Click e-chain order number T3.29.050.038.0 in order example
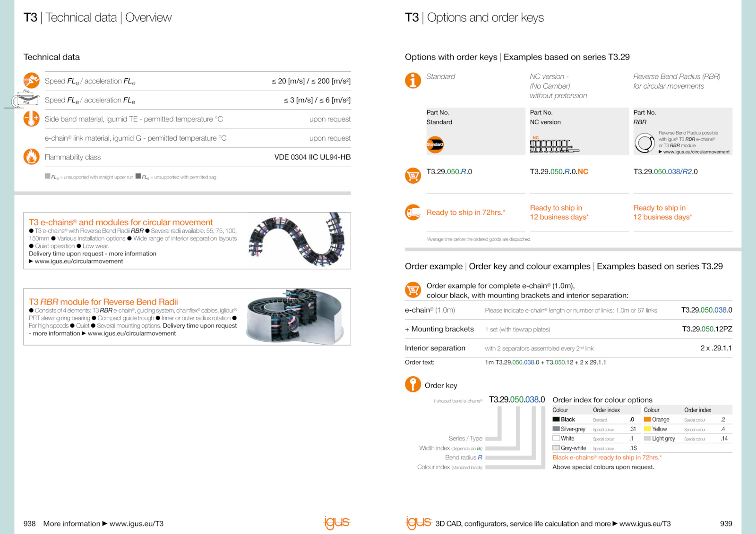Screen dimensions: 756x534 (x=706, y=310)
